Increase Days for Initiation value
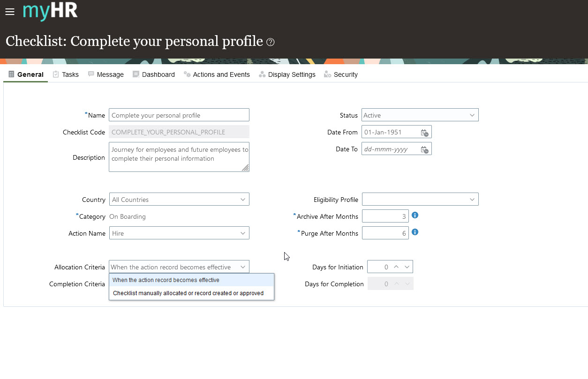588x379 pixels. tap(396, 267)
